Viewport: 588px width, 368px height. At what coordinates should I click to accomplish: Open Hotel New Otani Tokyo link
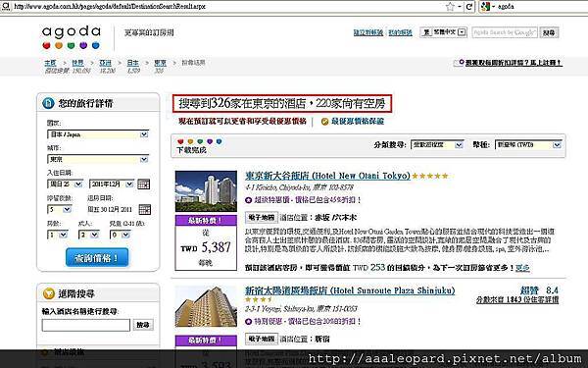(327, 176)
